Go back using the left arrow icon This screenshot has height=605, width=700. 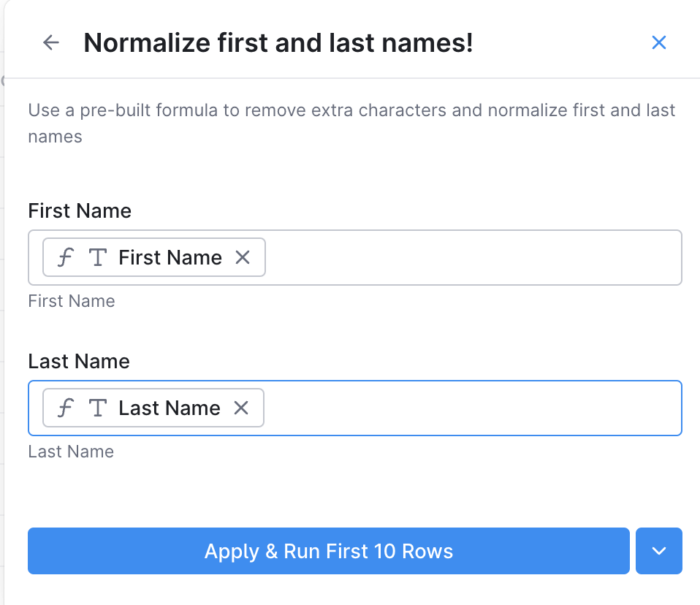tap(51, 43)
